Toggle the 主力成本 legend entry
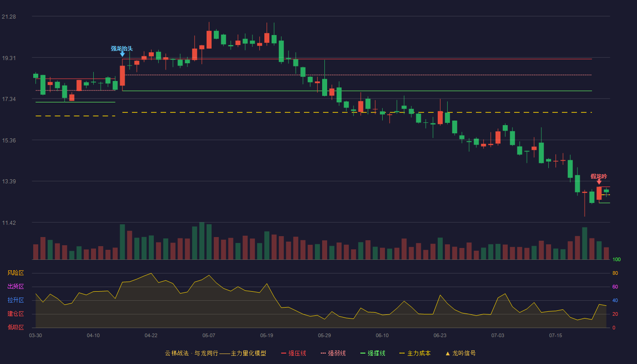This screenshot has height=364, width=637. pyautogui.click(x=415, y=353)
